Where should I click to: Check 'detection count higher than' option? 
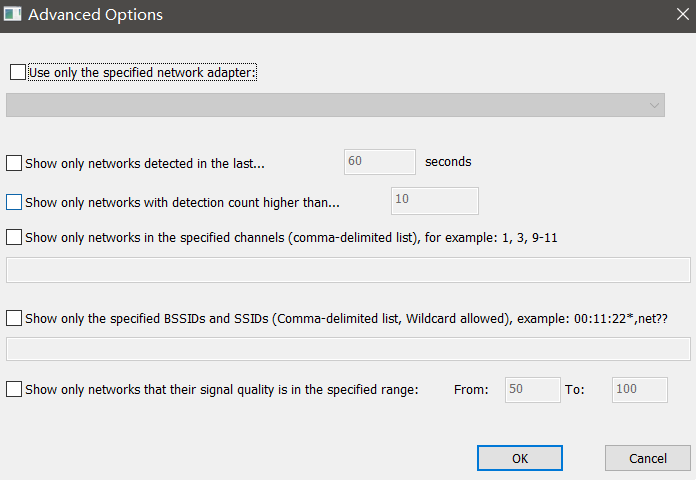pos(14,202)
